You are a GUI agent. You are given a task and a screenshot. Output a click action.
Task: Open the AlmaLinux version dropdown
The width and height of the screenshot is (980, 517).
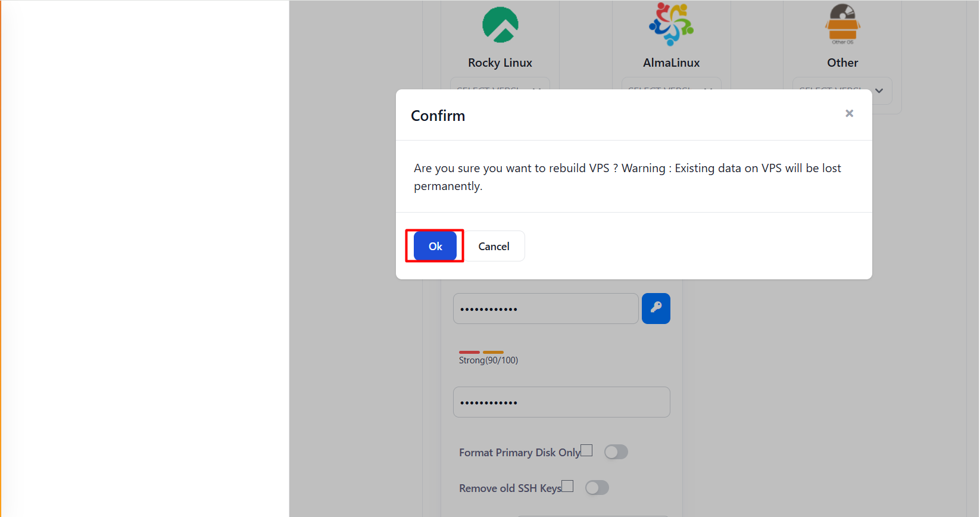point(671,85)
